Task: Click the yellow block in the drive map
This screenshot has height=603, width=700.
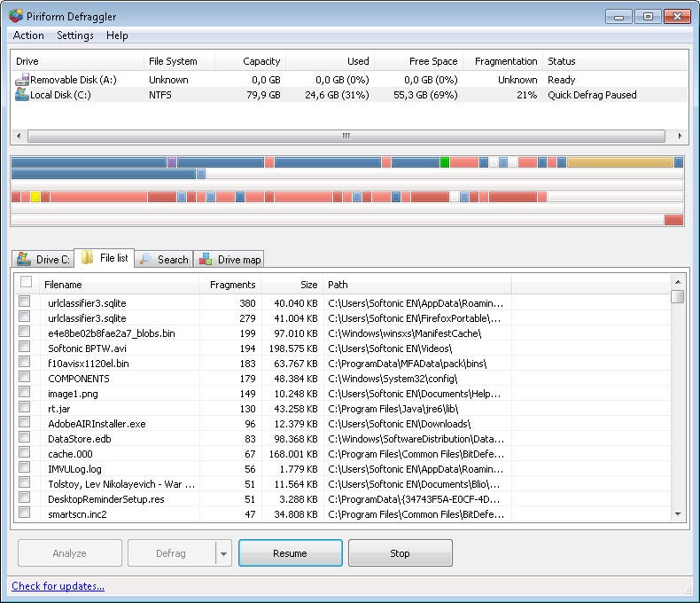Action: tap(35, 197)
